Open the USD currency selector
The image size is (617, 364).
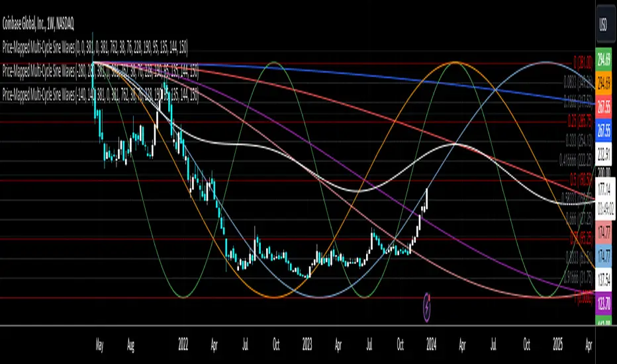pos(603,24)
